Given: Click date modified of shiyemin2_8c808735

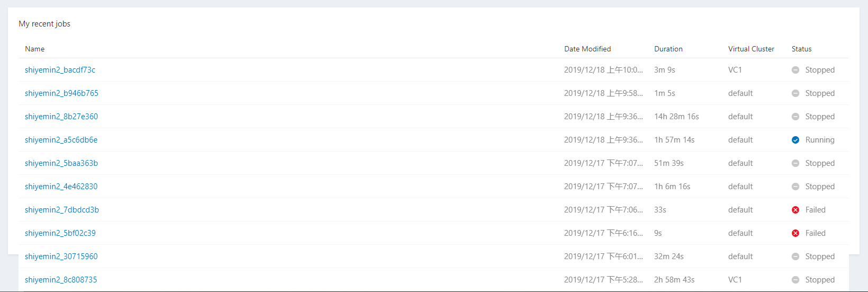Looking at the screenshot, I should click(x=603, y=280).
